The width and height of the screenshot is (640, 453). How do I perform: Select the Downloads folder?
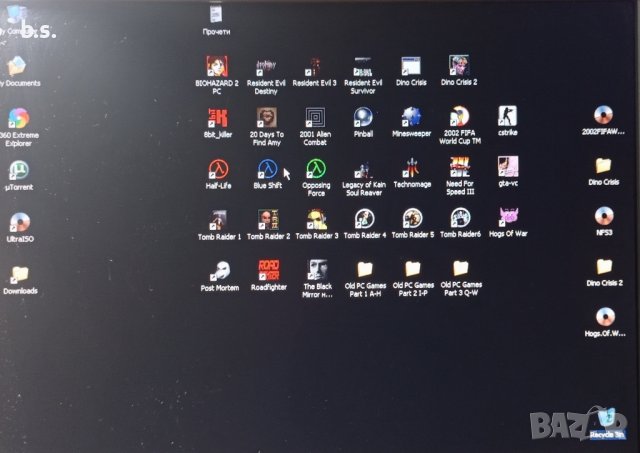click(x=18, y=276)
